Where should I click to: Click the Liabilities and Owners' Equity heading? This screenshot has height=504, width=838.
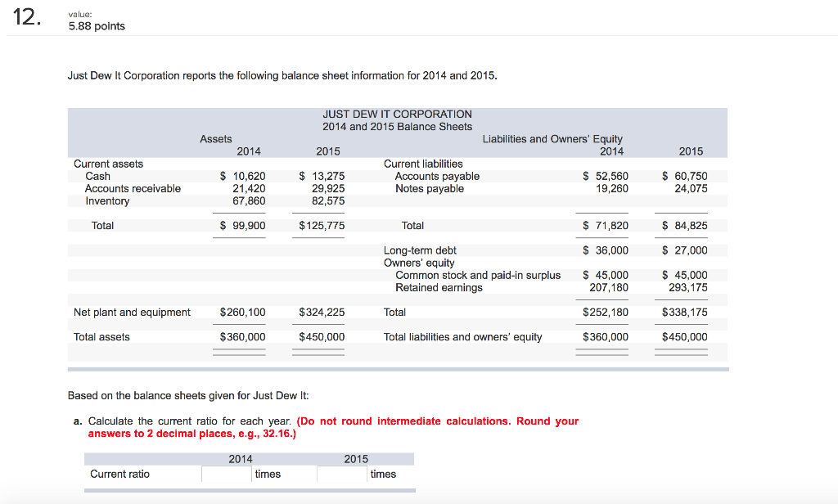point(552,139)
